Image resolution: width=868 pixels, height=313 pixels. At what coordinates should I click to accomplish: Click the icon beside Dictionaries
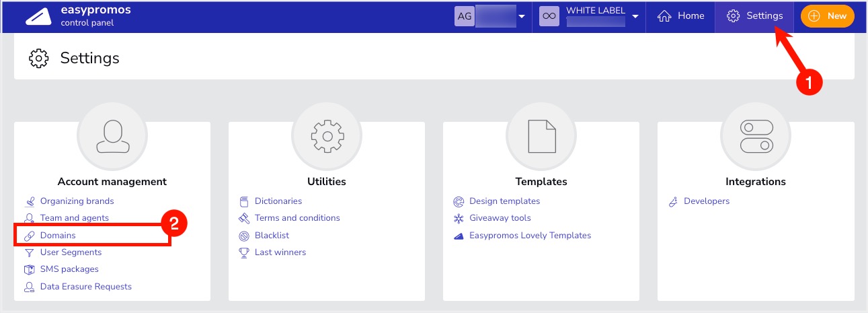click(x=244, y=201)
